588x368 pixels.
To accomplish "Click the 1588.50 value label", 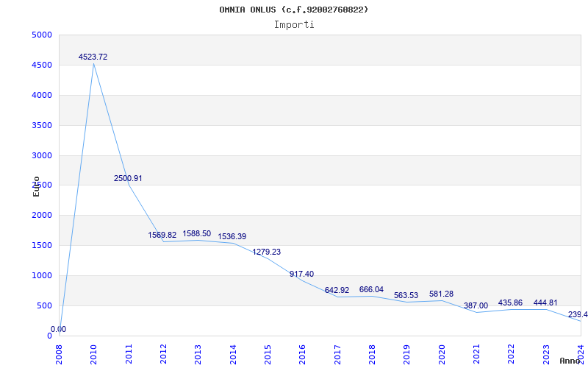I will coord(197,233).
